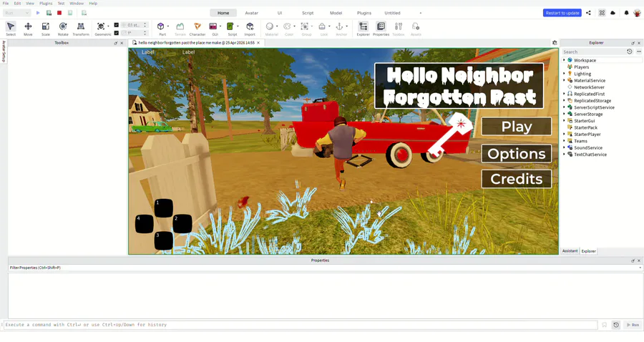644x342 pixels.
Task: Click the Import icon
Action: click(x=250, y=26)
